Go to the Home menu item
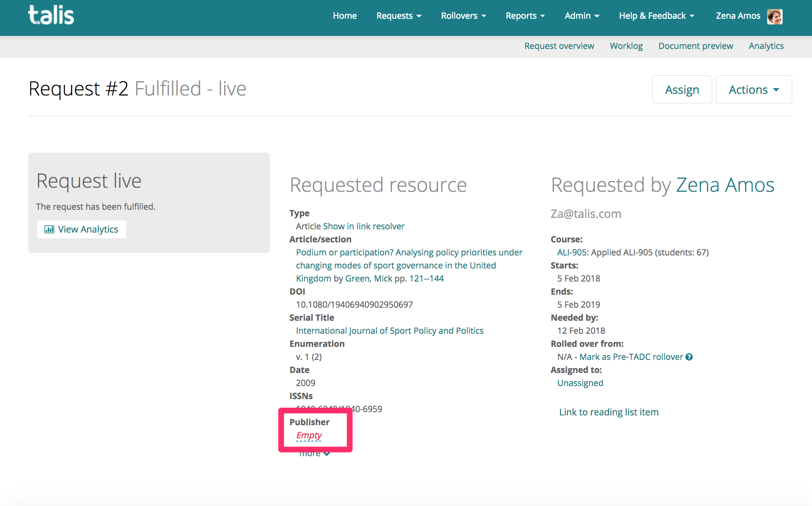This screenshot has width=812, height=506. [345, 16]
